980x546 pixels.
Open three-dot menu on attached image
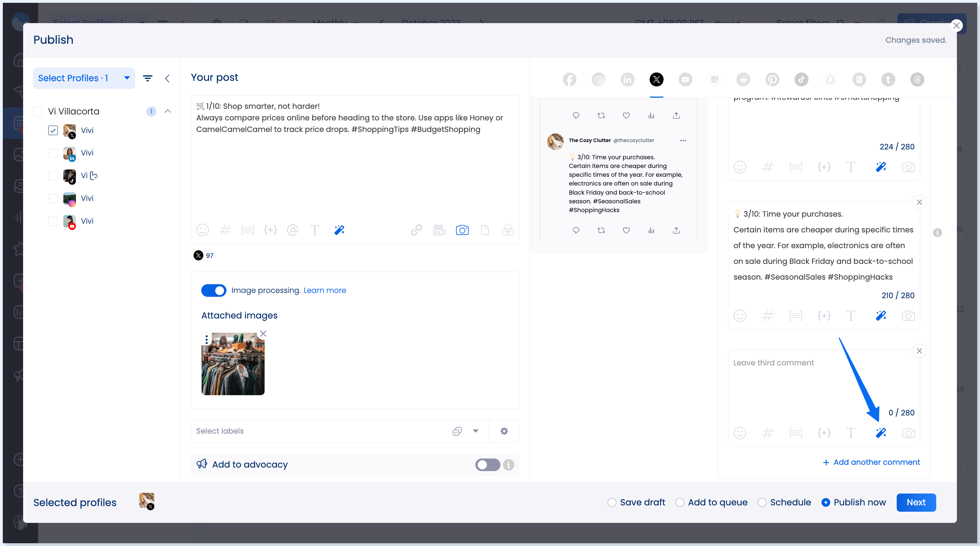[x=206, y=339]
